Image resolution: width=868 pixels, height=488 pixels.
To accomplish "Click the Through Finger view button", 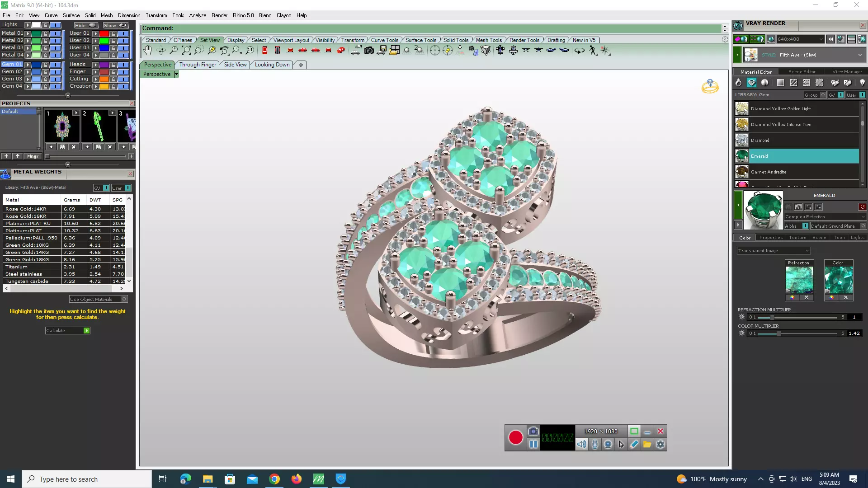I will click(198, 65).
